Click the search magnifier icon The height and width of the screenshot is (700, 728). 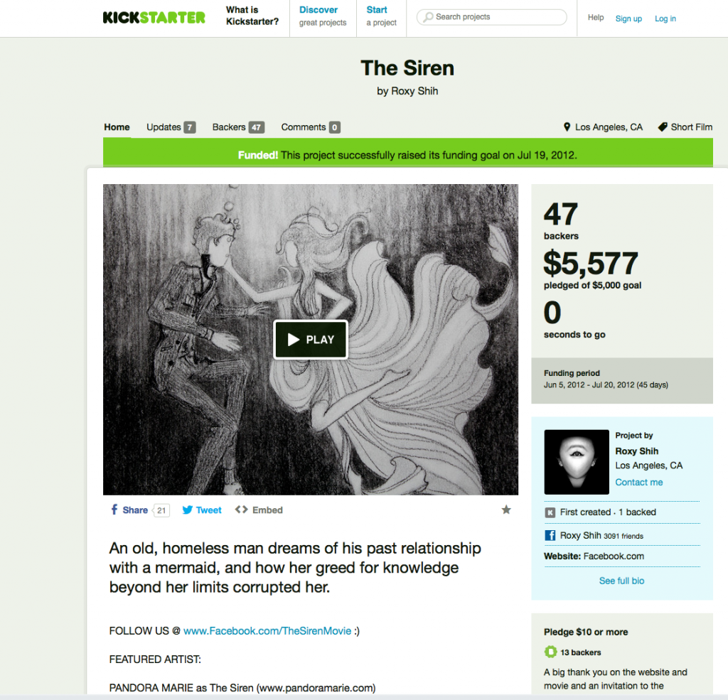point(429,17)
